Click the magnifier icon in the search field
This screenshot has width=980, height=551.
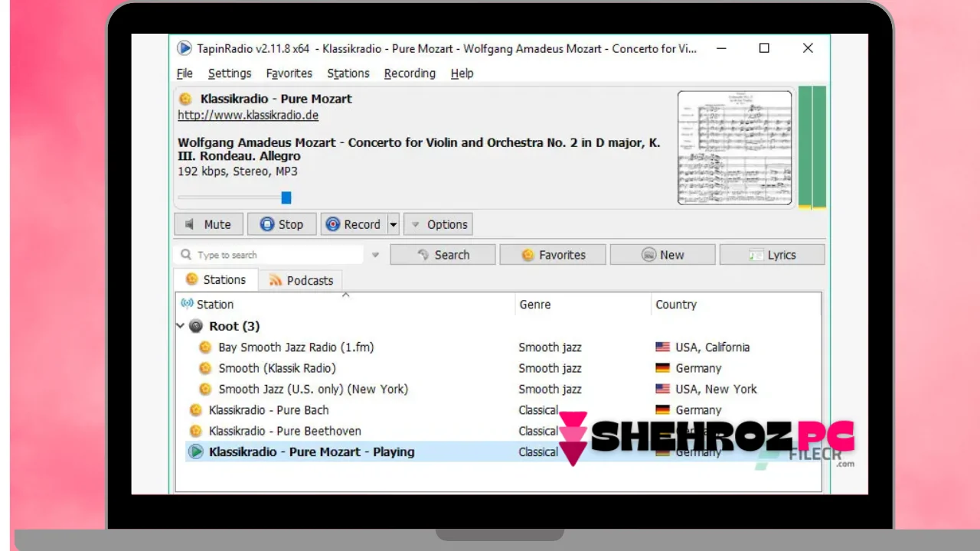pyautogui.click(x=186, y=255)
